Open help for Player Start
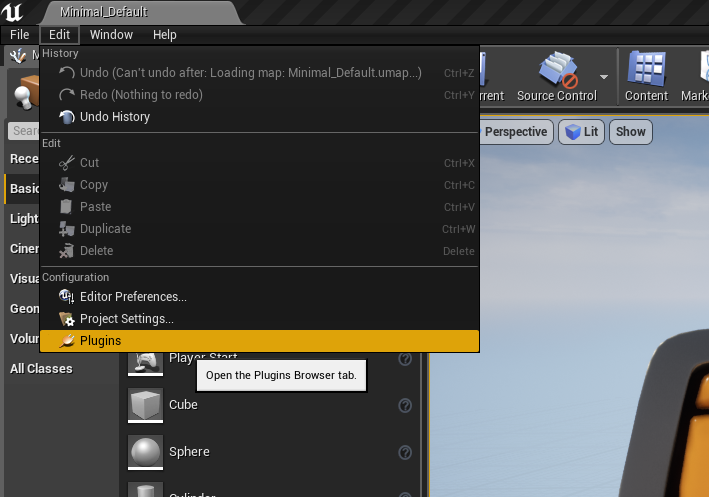 tap(405, 359)
